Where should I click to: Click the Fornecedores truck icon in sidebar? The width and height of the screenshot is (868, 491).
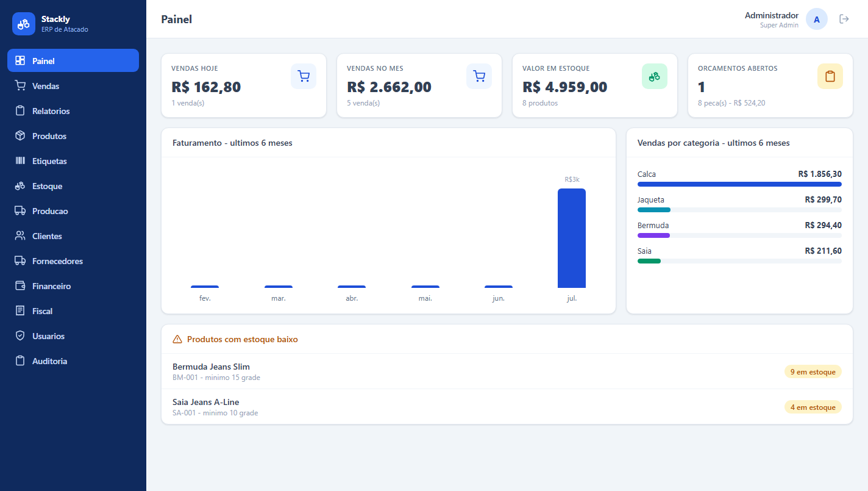pyautogui.click(x=20, y=260)
